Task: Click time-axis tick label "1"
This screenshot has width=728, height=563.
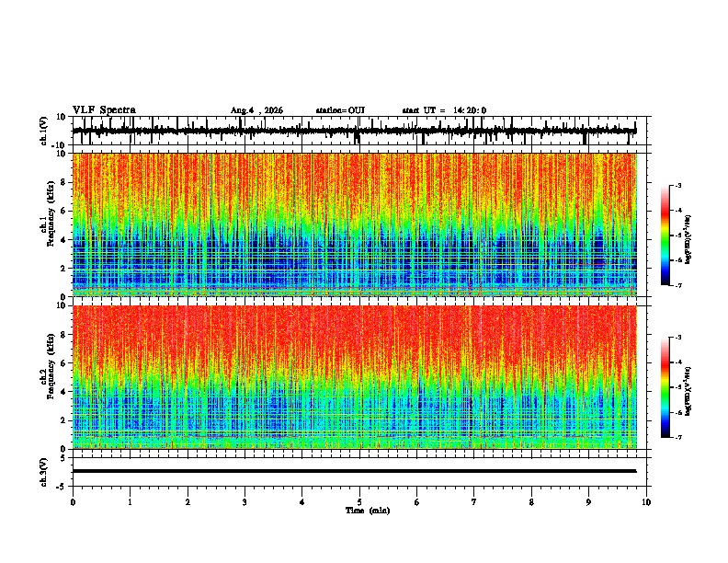Action: 130,502
